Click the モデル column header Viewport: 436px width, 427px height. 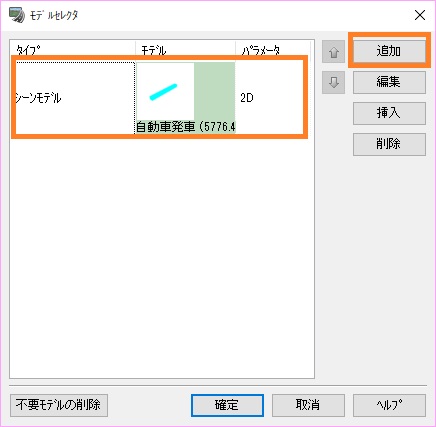(185, 50)
